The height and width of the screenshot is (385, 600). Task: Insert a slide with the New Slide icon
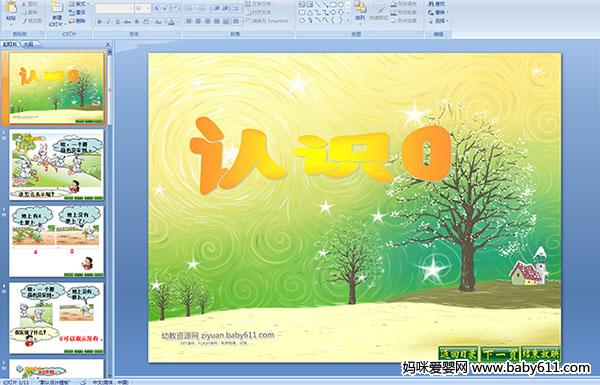[57, 8]
